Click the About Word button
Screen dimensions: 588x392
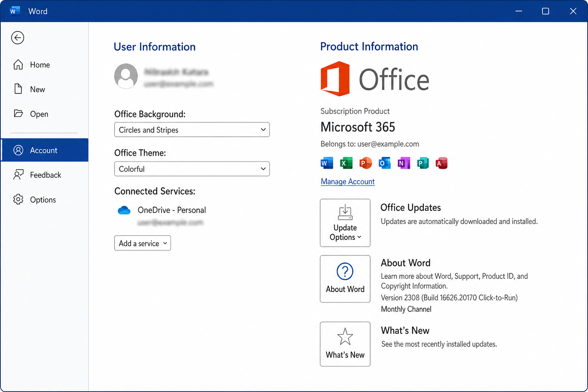[345, 279]
